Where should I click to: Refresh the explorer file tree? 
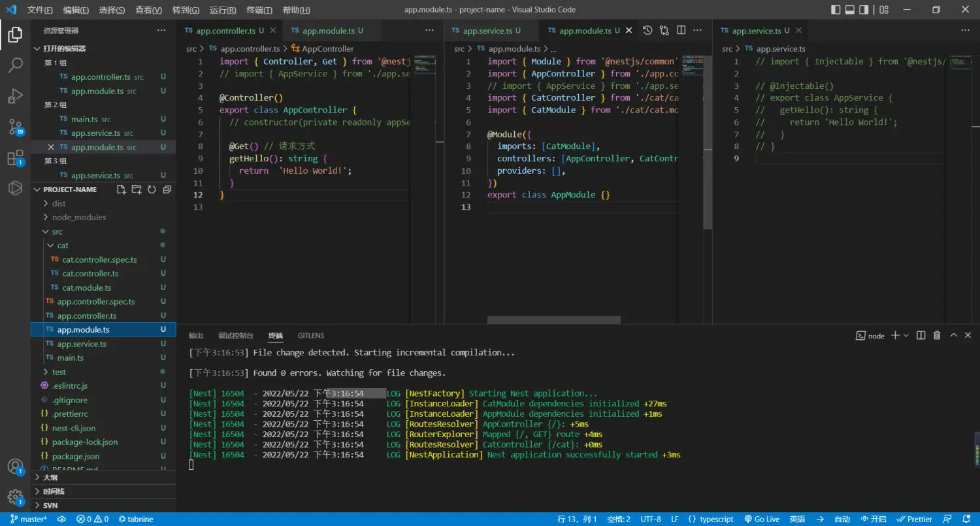point(152,189)
